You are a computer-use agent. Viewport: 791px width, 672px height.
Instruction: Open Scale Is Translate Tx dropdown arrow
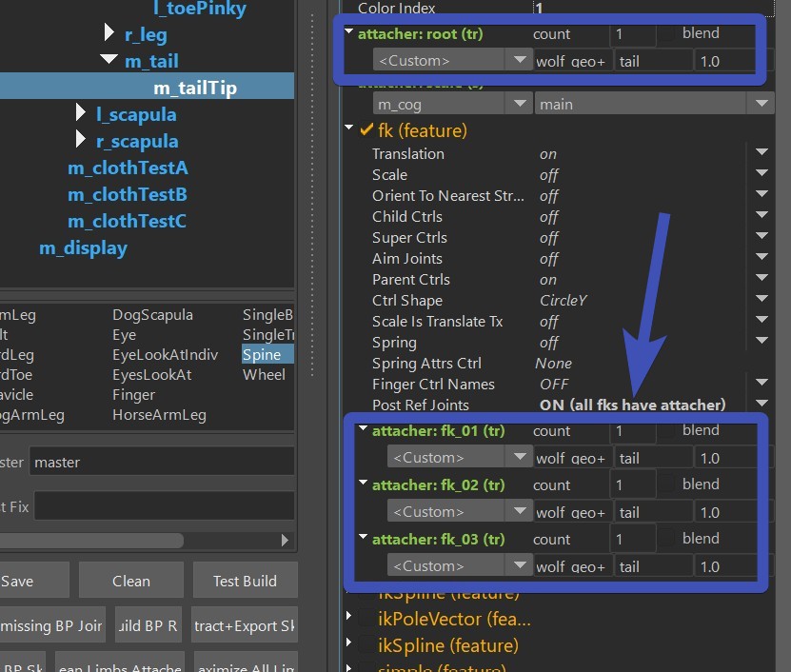(x=761, y=320)
